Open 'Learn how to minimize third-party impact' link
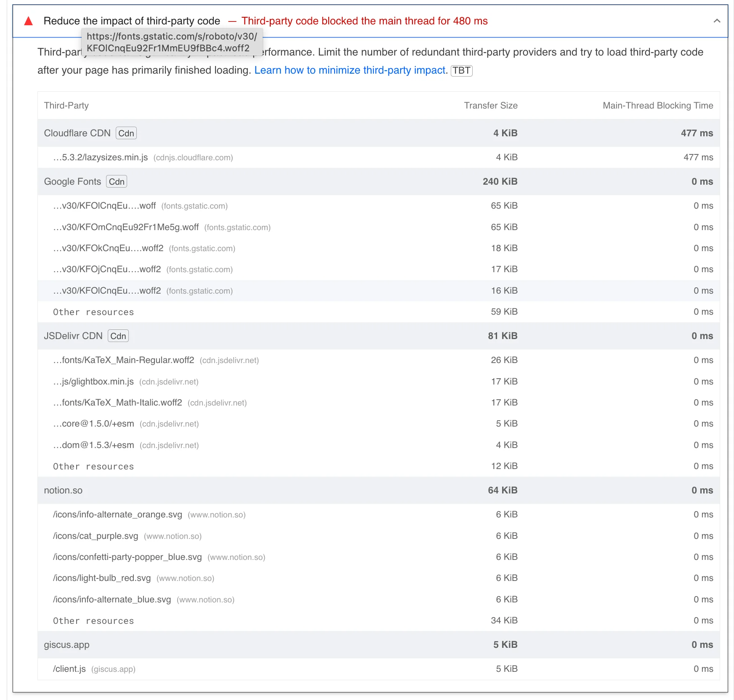Image resolution: width=734 pixels, height=700 pixels. click(x=349, y=70)
